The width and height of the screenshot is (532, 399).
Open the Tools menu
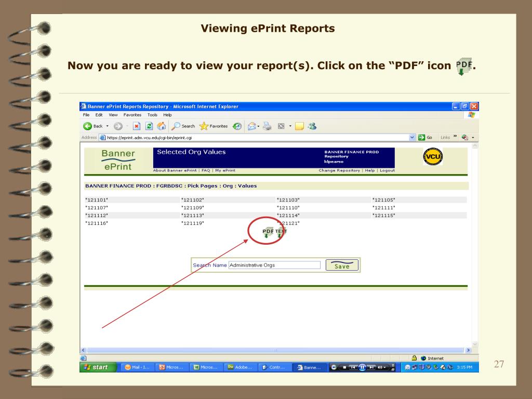[152, 115]
